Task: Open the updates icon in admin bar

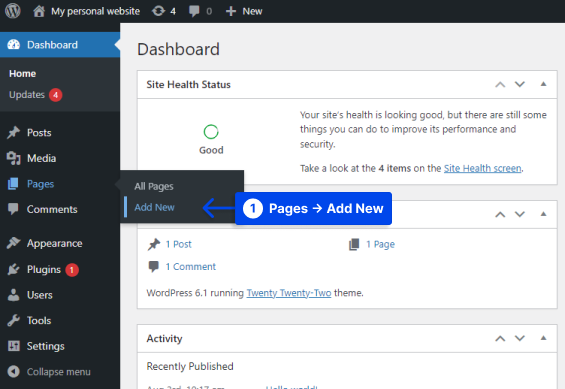Action: pos(158,11)
